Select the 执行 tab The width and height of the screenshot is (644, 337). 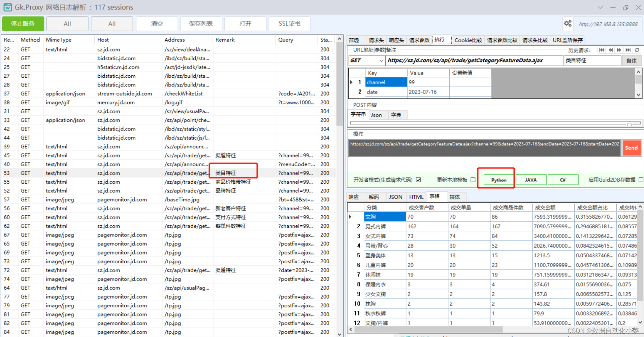[x=442, y=40]
